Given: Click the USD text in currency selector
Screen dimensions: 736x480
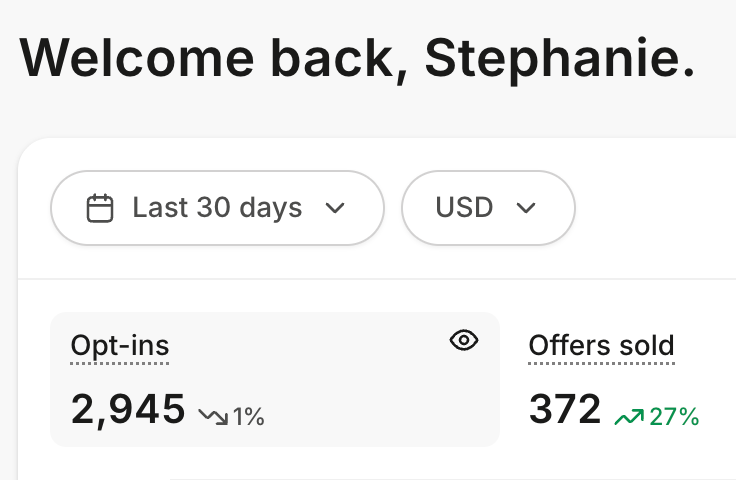Looking at the screenshot, I should tap(464, 207).
